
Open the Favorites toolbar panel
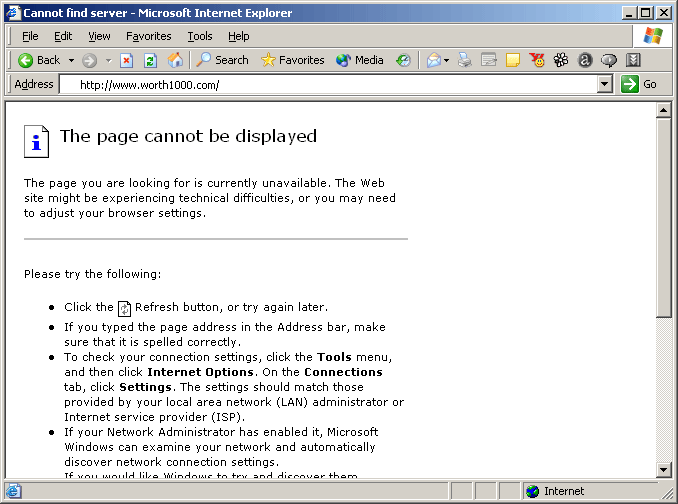(x=292, y=60)
